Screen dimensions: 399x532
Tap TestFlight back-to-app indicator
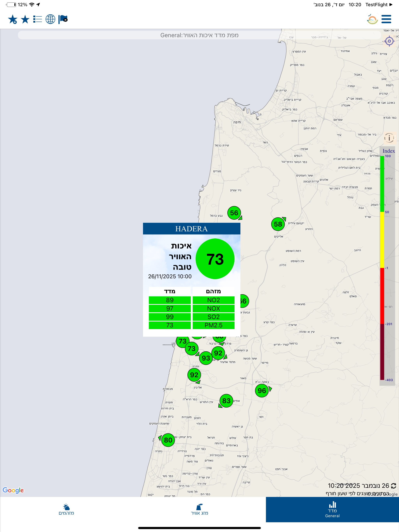tap(379, 4)
